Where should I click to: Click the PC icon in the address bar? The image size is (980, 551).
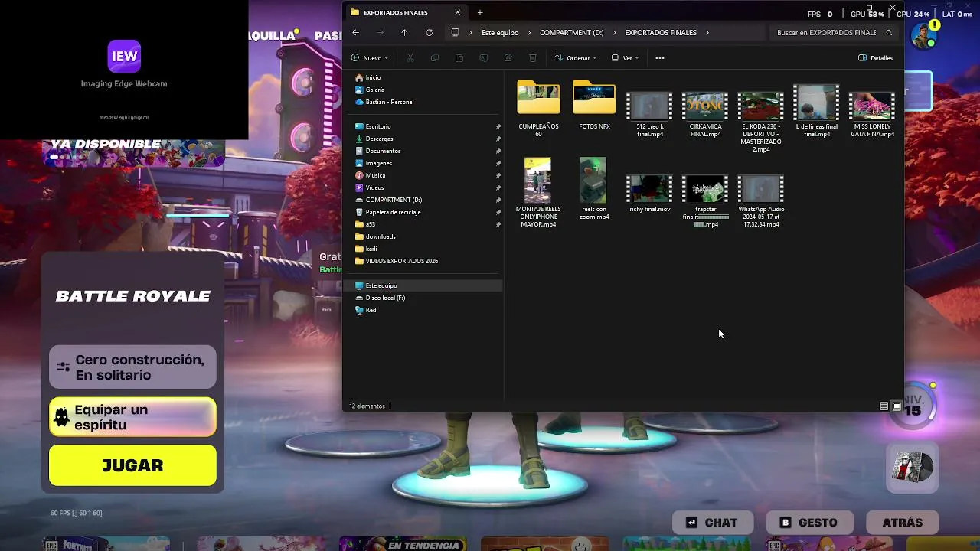tap(456, 33)
